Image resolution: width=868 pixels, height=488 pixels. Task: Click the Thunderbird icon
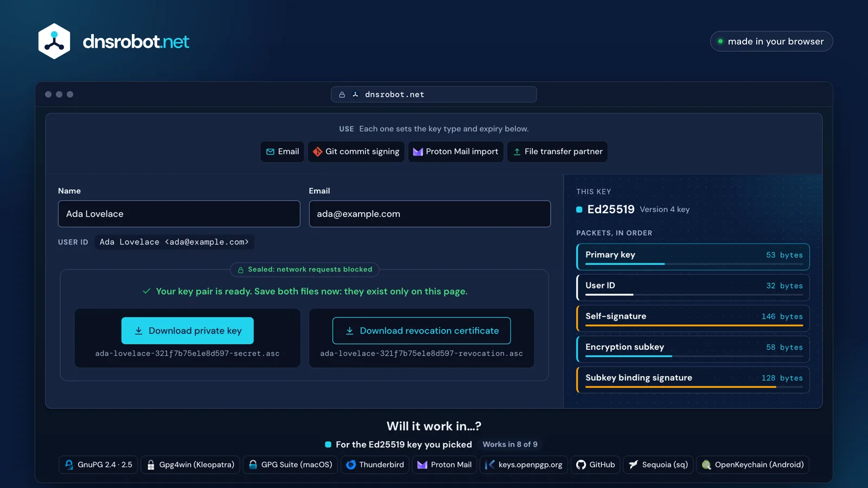point(351,465)
